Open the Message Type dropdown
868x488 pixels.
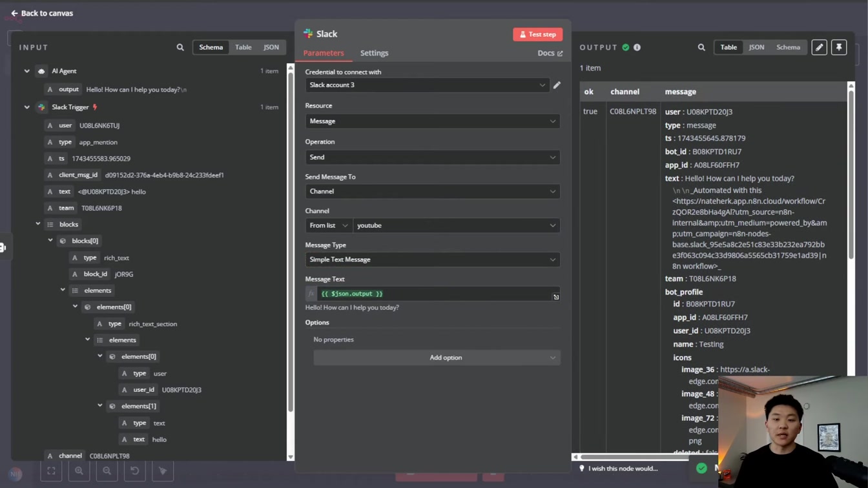[x=433, y=259]
